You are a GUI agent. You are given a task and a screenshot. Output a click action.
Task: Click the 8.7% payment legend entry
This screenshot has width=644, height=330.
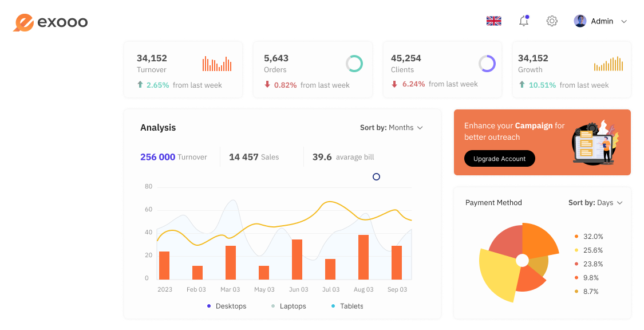coord(587,292)
